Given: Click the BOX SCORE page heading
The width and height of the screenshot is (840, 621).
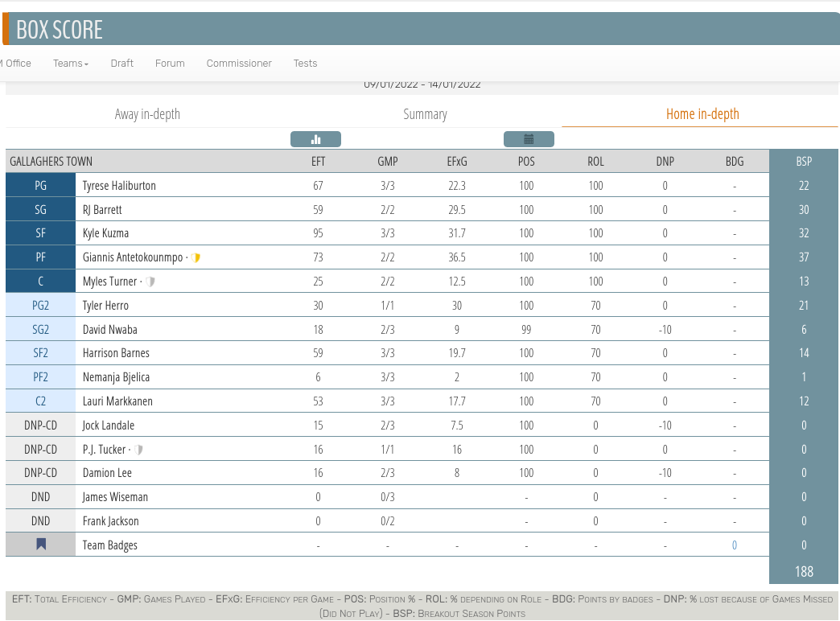Looking at the screenshot, I should point(60,30).
